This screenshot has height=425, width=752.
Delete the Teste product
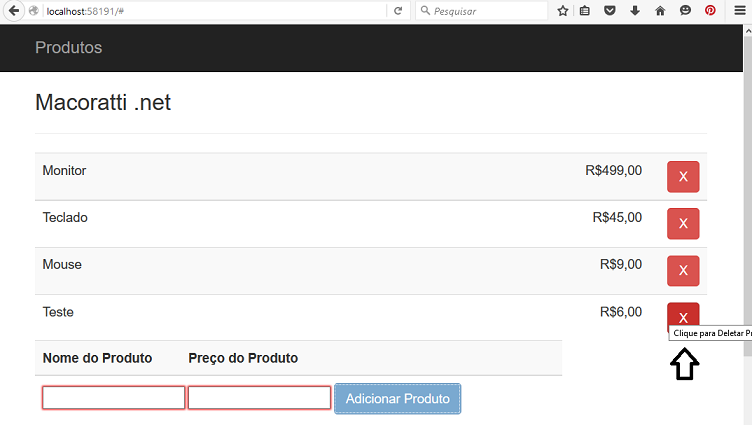tap(683, 315)
